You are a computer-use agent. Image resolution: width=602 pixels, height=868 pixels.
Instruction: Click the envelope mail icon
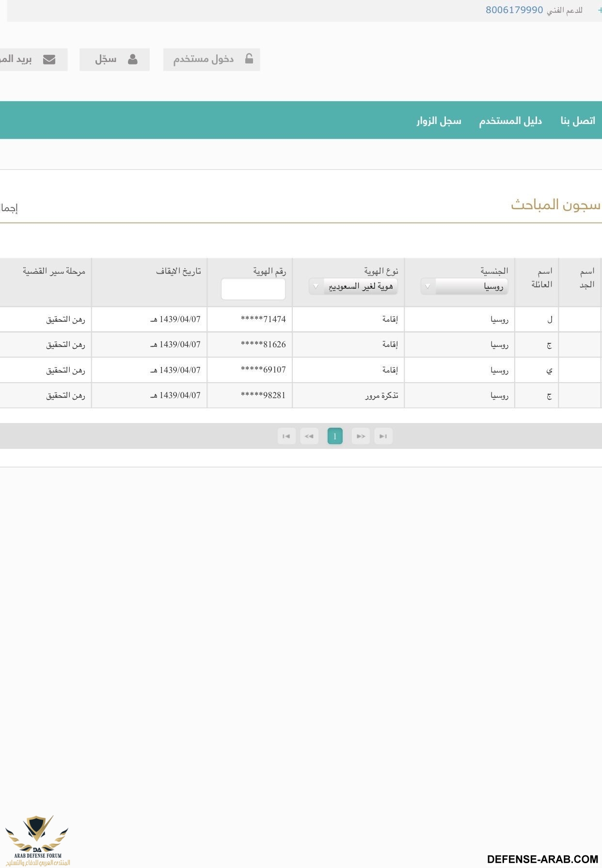49,60
